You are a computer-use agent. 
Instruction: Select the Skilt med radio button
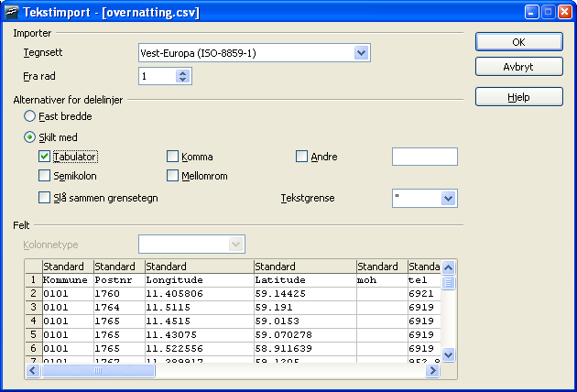click(30, 137)
